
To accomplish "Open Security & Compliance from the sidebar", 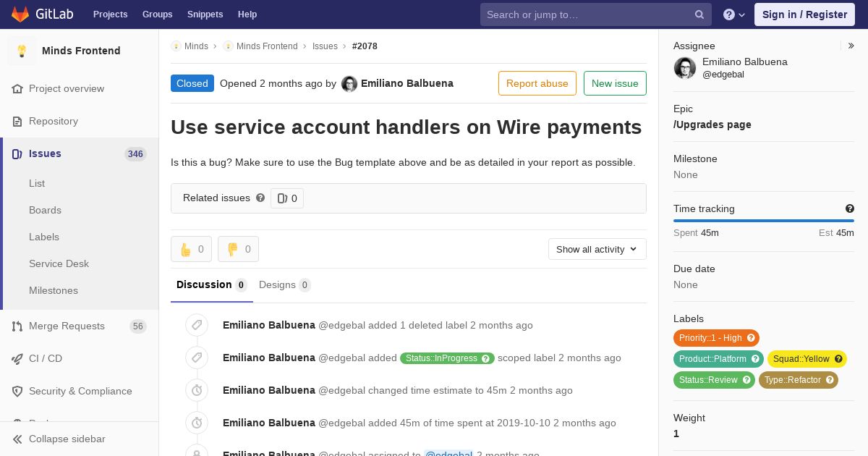I will point(80,391).
